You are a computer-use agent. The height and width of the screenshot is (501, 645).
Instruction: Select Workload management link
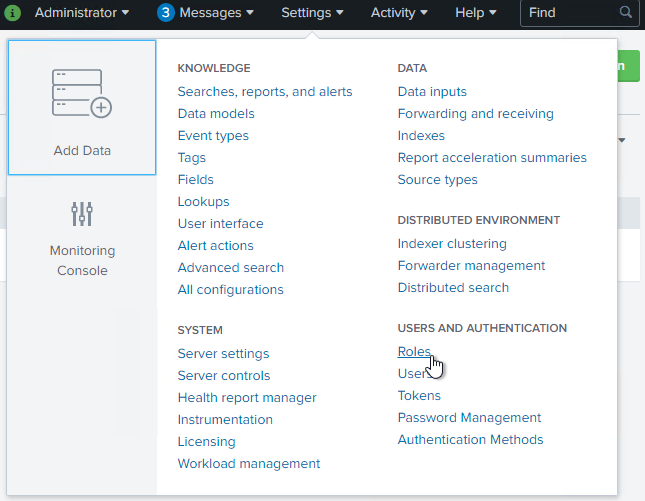249,464
